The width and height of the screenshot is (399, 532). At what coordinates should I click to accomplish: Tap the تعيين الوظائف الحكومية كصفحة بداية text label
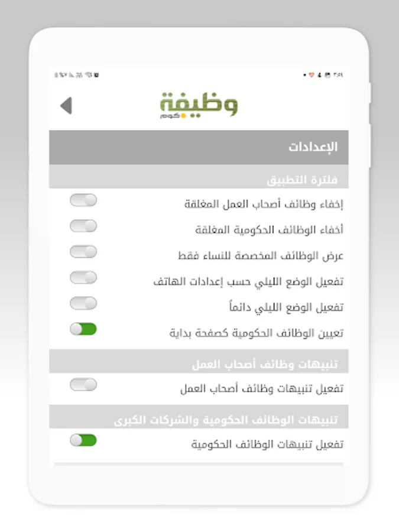tap(256, 333)
